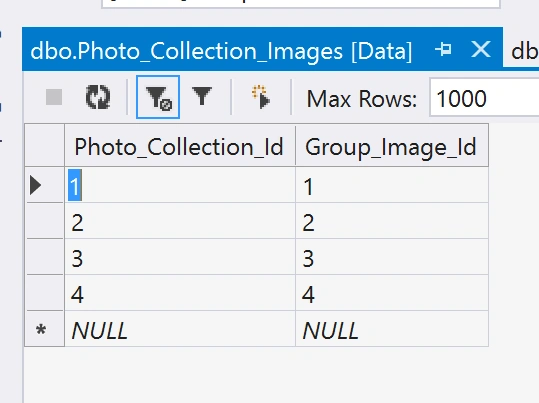Close the dbo.Photo_Collection_Images tab
The image size is (539, 403).
coord(481,50)
